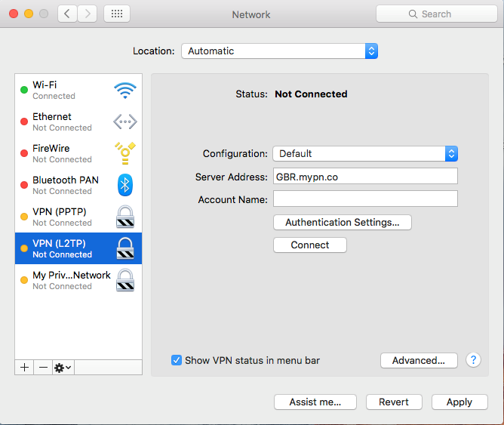The image size is (504, 425).
Task: Click the Search field in toolbar
Action: 436,14
